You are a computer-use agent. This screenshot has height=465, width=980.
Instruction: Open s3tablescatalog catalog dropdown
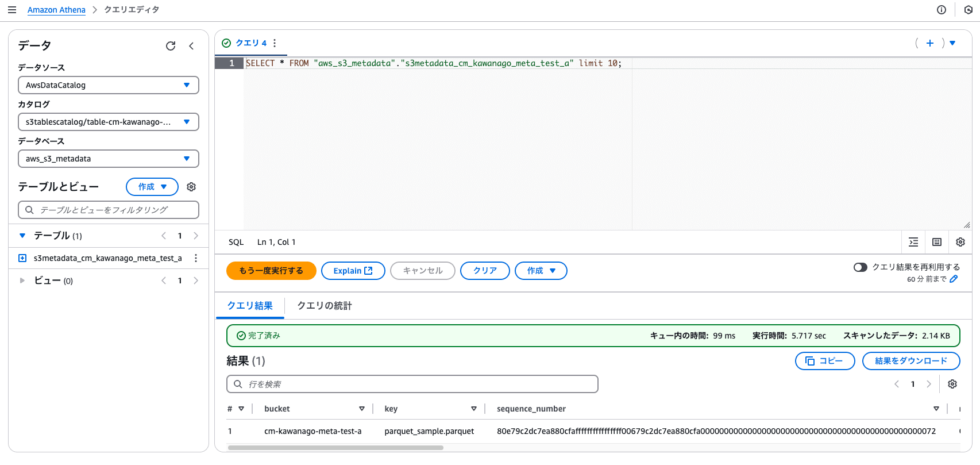coord(109,122)
